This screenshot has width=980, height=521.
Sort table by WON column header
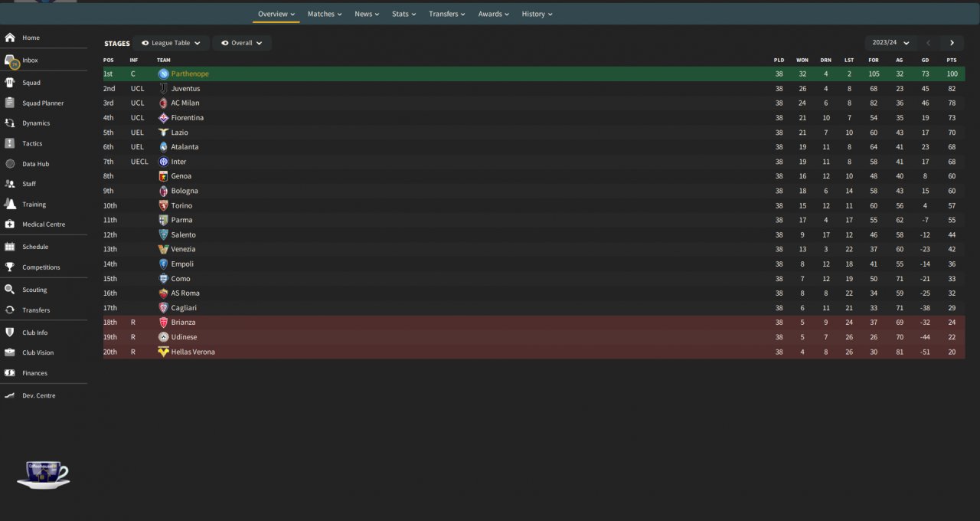coord(802,60)
